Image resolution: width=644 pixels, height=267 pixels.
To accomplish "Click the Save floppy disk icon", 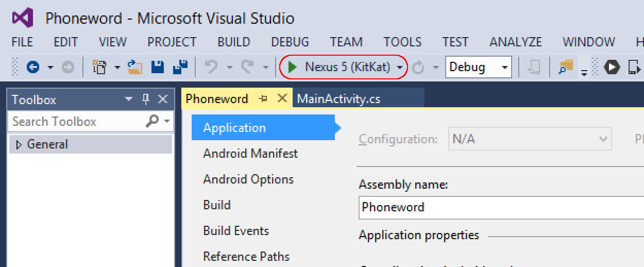I will click(157, 67).
